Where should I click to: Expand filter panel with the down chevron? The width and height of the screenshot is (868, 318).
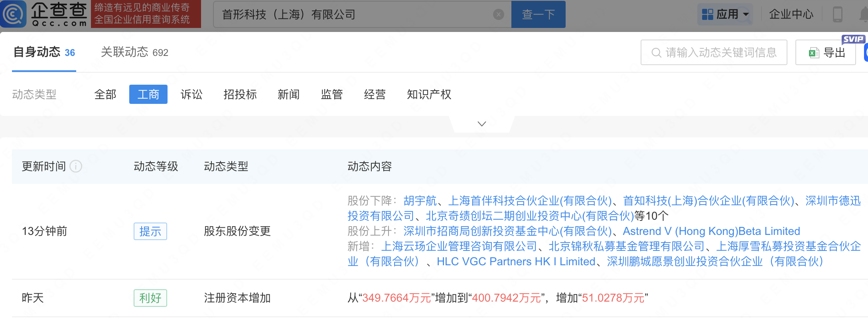[x=481, y=124]
